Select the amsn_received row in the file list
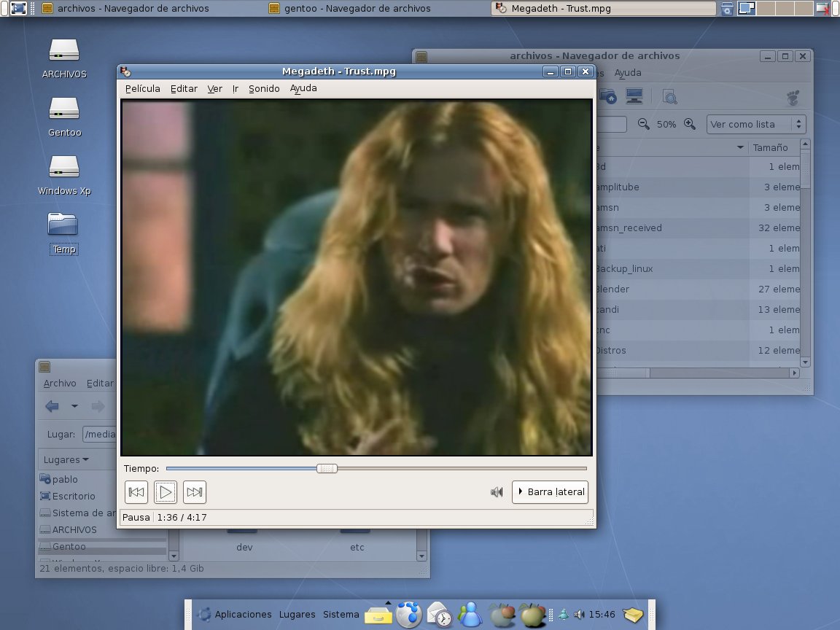Image resolution: width=840 pixels, height=630 pixels. pos(698,227)
